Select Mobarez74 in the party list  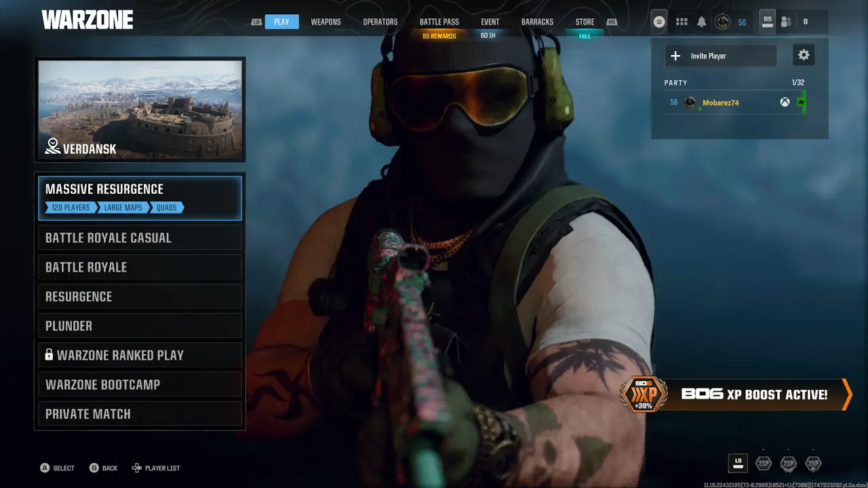(x=734, y=102)
